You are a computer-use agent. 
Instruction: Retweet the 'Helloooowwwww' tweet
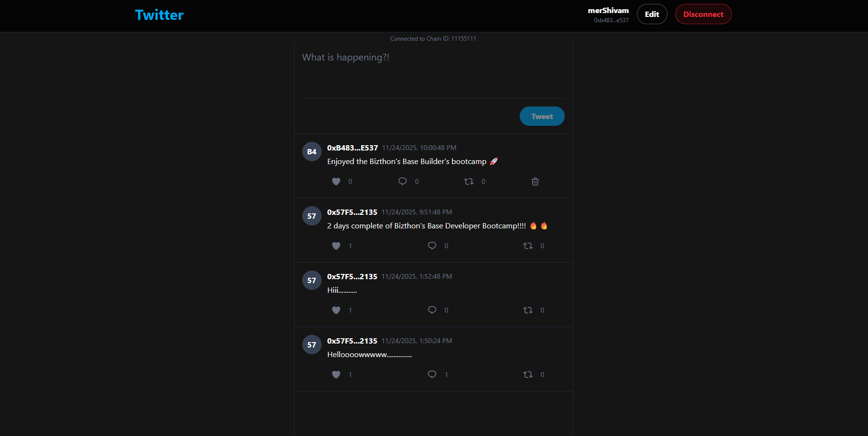pos(528,375)
